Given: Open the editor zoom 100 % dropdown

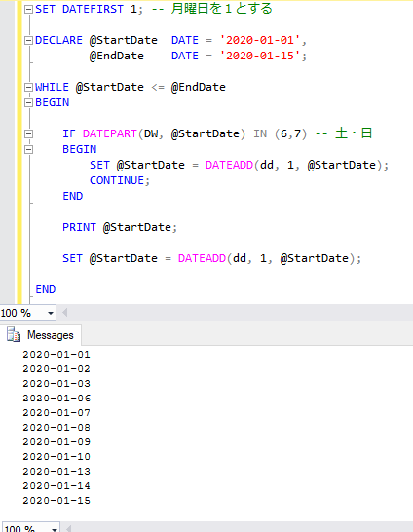Looking at the screenshot, I should [x=51, y=313].
